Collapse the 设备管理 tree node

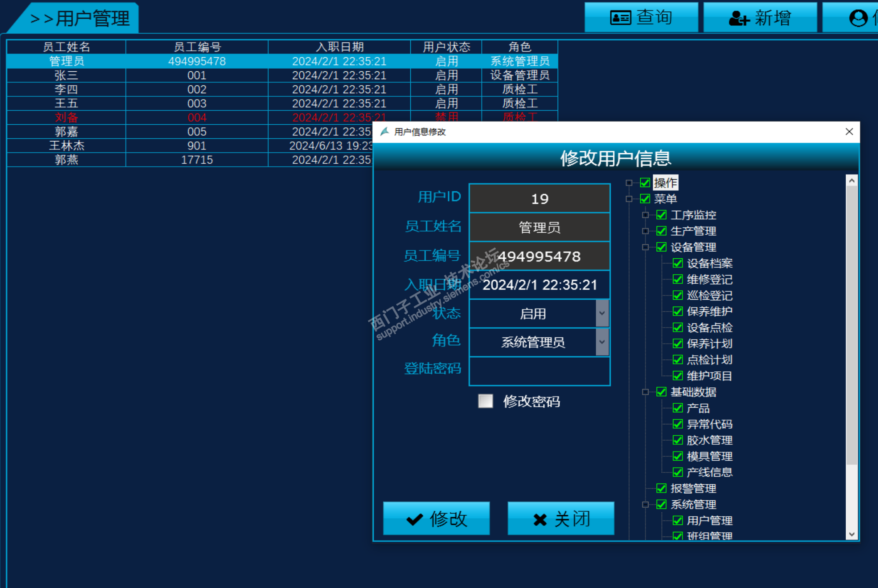pyautogui.click(x=645, y=247)
